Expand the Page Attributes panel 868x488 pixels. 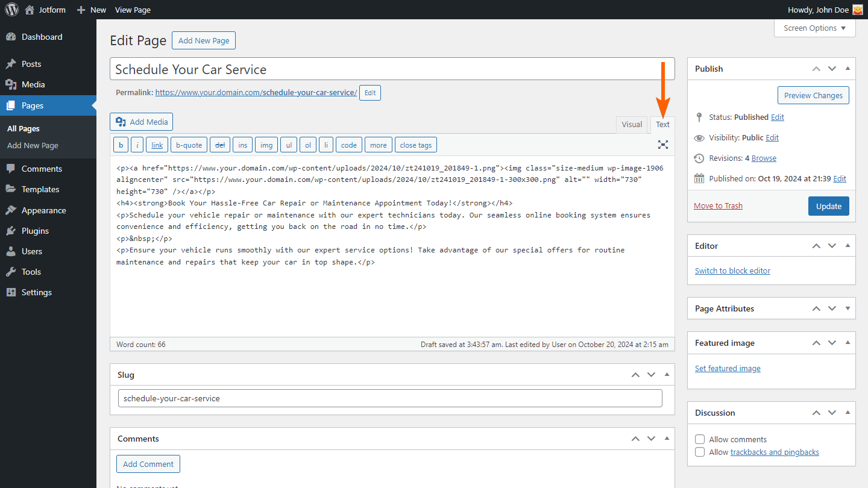coord(848,308)
